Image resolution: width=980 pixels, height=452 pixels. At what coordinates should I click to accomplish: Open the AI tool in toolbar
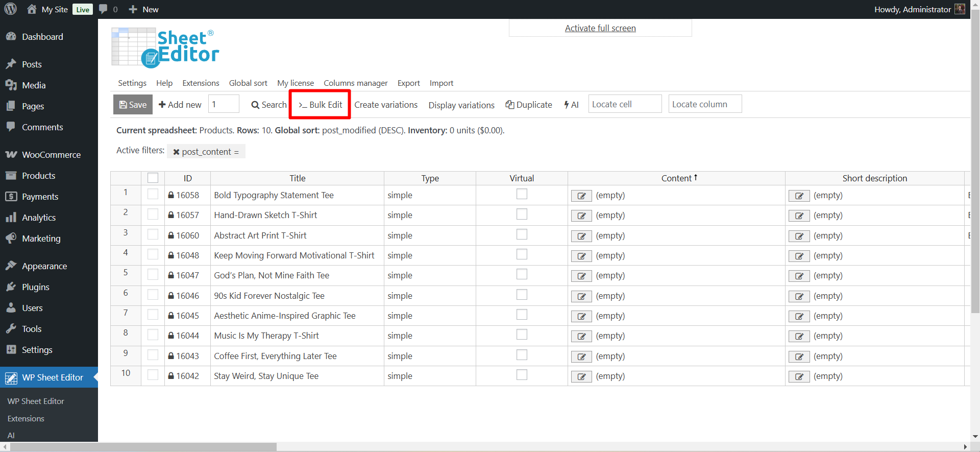click(x=571, y=105)
